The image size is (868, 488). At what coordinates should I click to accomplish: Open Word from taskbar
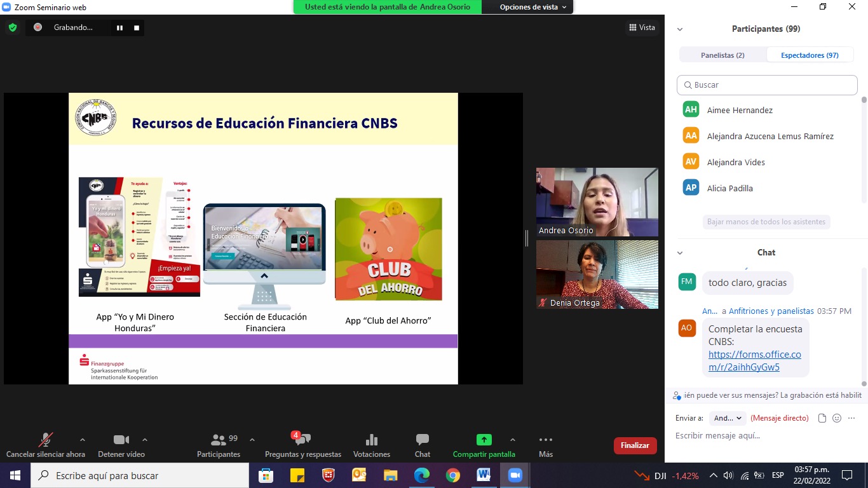pos(484,475)
